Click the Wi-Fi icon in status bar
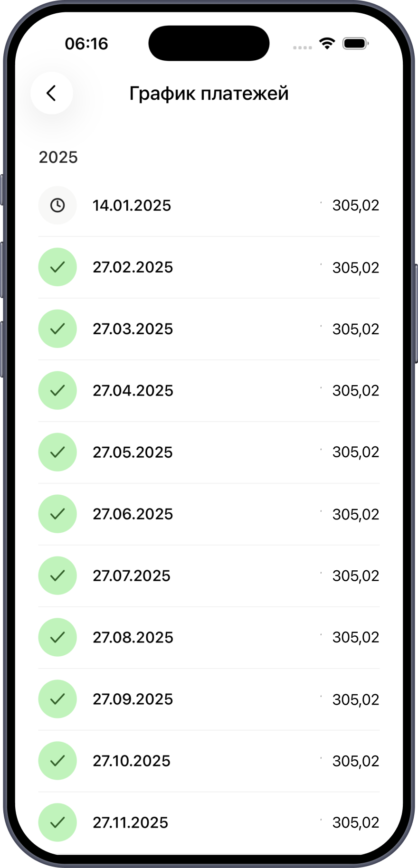 [x=327, y=44]
